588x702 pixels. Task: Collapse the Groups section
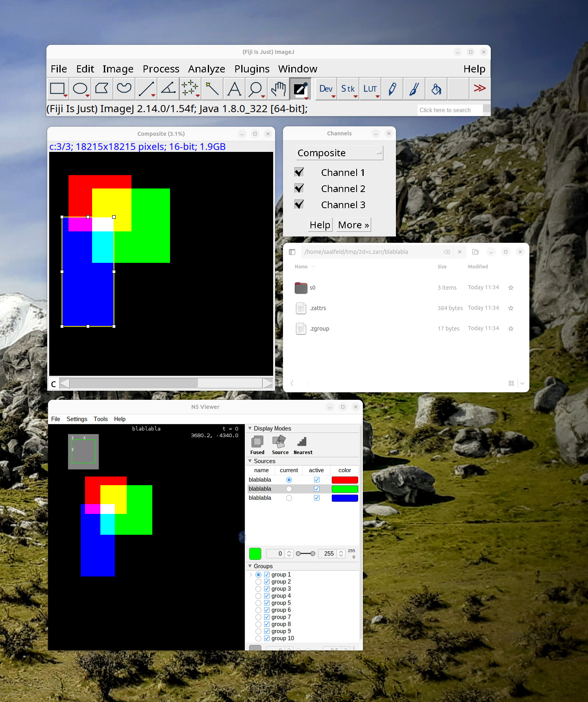pos(250,566)
